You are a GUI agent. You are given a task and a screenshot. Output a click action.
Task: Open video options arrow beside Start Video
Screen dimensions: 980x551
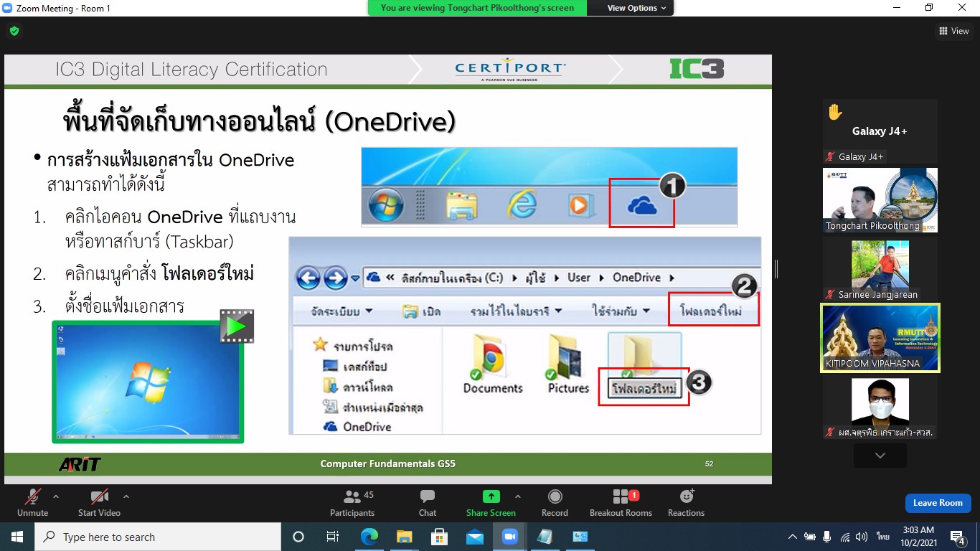(126, 496)
